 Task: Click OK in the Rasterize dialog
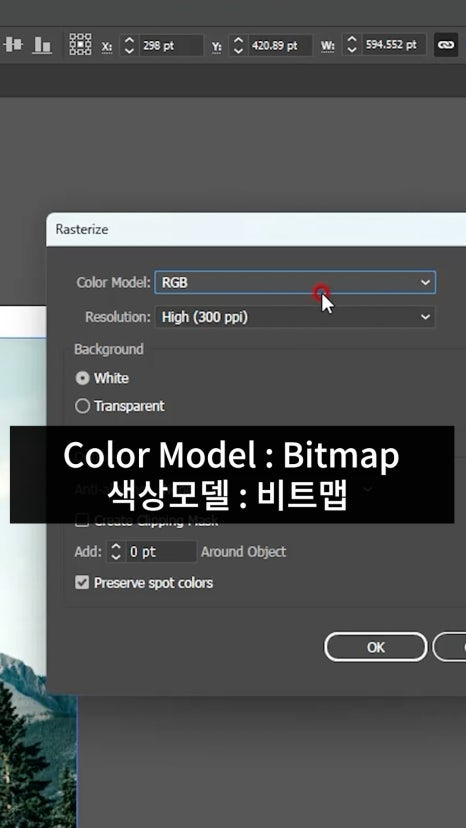pos(376,647)
